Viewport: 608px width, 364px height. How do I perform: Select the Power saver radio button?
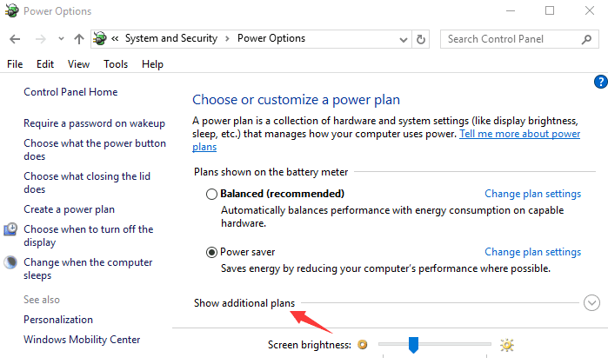pyautogui.click(x=211, y=253)
